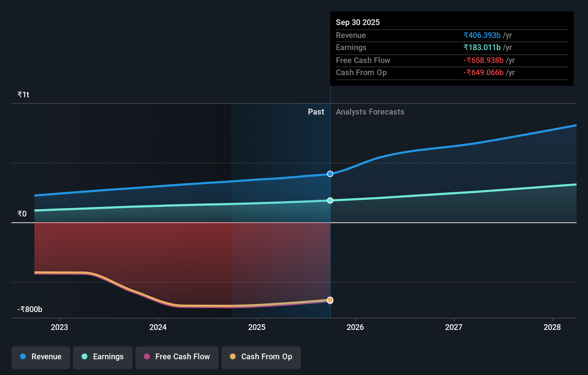Image resolution: width=588 pixels, height=375 pixels.
Task: Click the Cash From Op data point marker
Action: click(330, 299)
